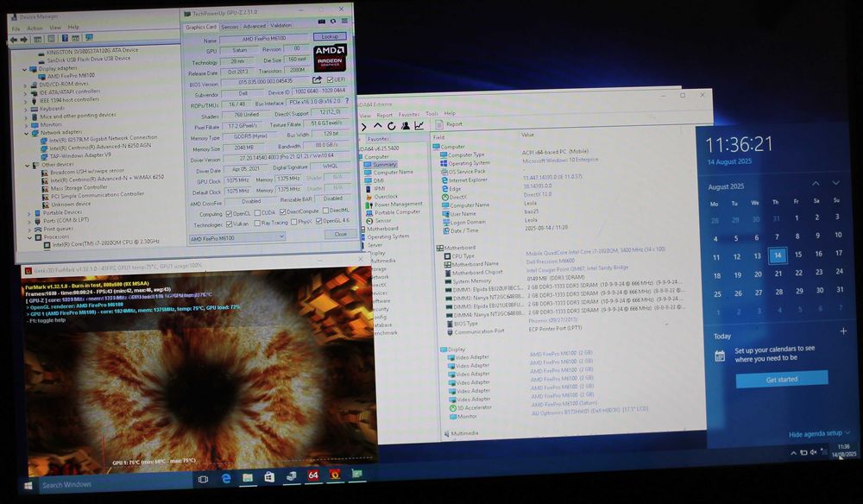Click the AIDA64 '64' taskbar icon
Viewport: 863px width, 504px height.
pyautogui.click(x=313, y=476)
